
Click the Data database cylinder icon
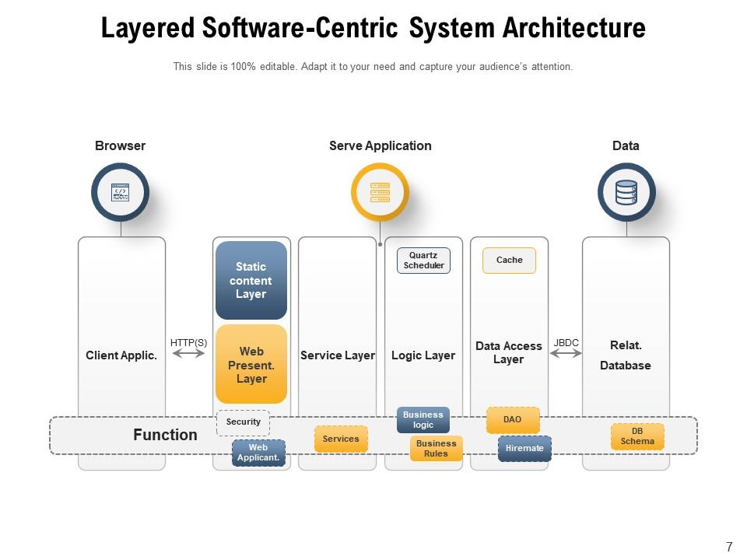(626, 192)
